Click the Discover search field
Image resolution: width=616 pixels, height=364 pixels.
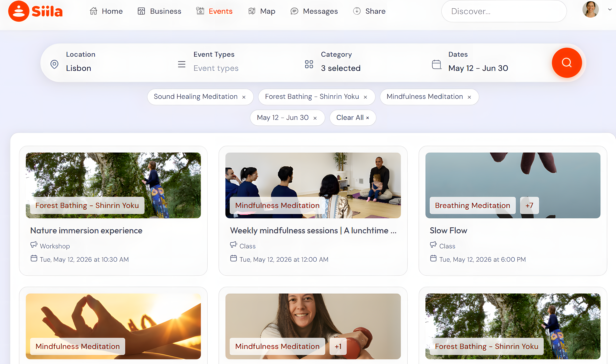pyautogui.click(x=504, y=11)
